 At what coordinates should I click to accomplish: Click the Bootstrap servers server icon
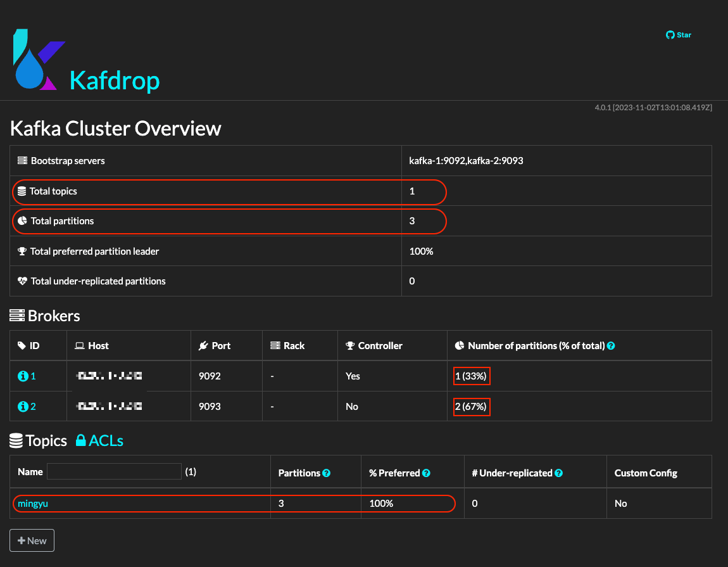point(22,160)
